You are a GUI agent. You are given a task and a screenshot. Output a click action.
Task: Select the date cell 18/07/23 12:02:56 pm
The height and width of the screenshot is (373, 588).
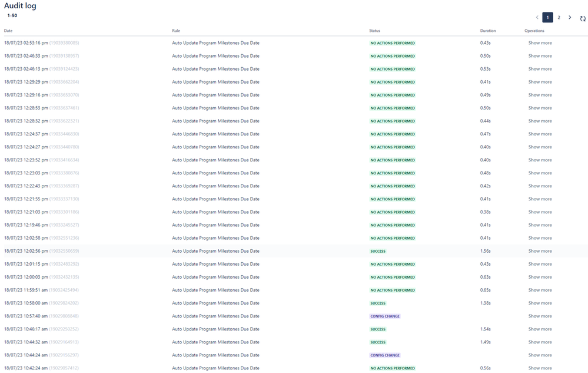[42, 251]
